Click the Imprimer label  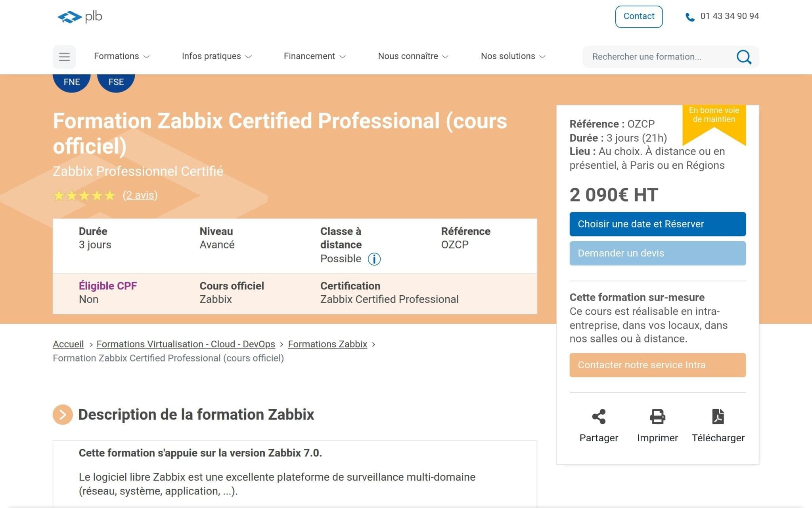pos(657,438)
